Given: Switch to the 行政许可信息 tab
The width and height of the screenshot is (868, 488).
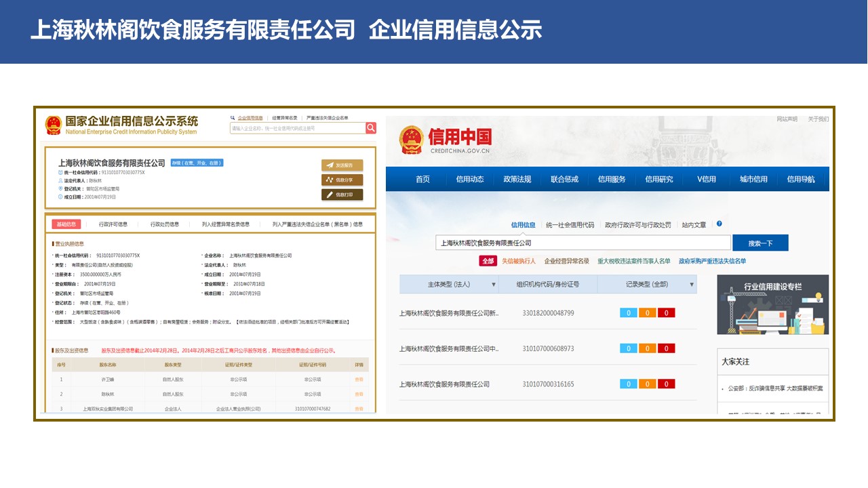Looking at the screenshot, I should click(113, 224).
